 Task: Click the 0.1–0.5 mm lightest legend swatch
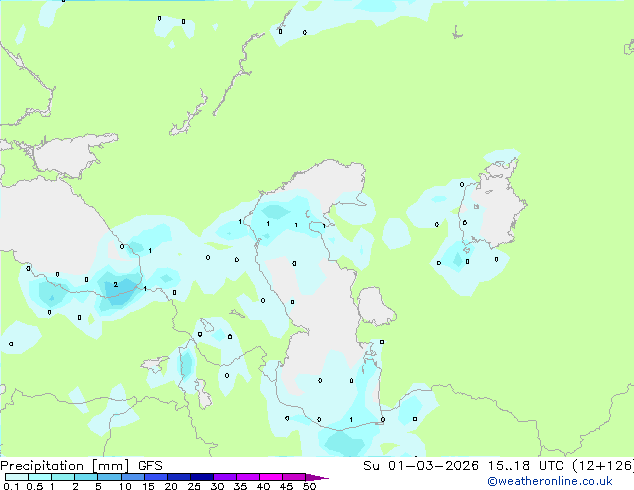point(17,477)
